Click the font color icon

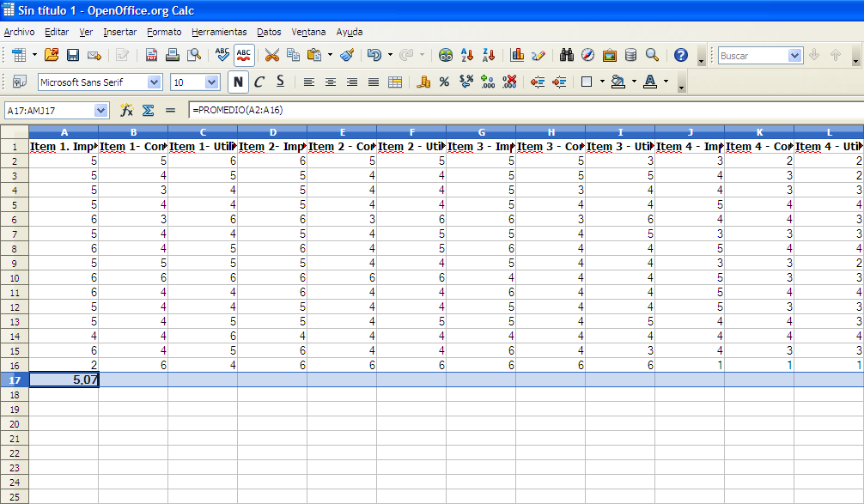tap(649, 82)
